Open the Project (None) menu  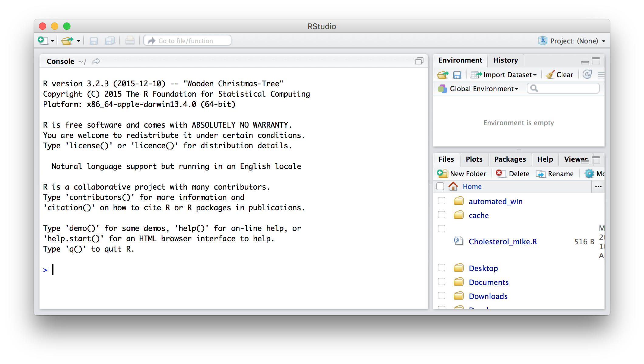point(572,41)
